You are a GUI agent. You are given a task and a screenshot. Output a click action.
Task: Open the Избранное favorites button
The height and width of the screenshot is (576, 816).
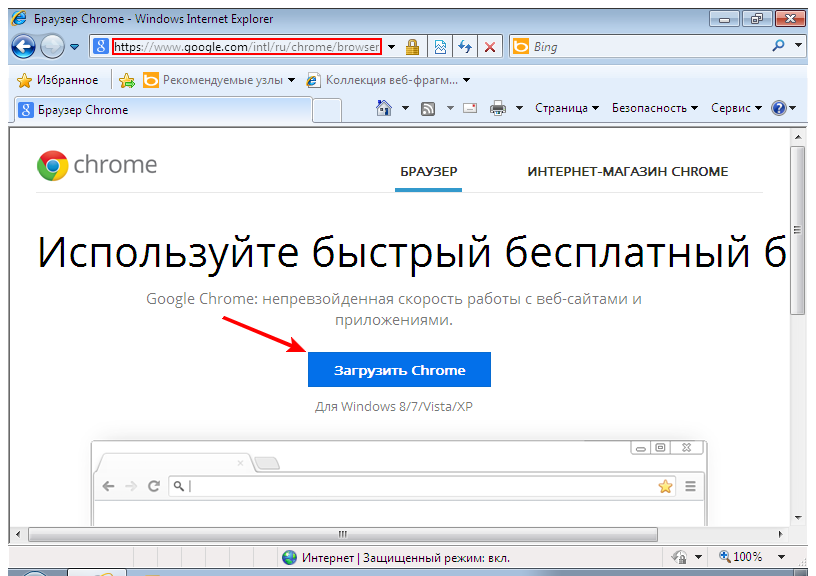(58, 80)
